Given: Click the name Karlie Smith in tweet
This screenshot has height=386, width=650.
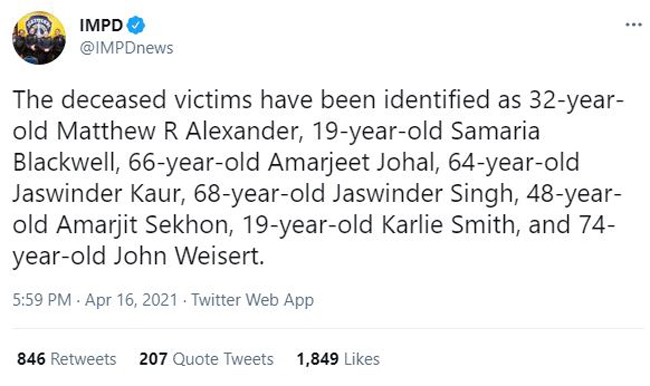Looking at the screenshot, I should (x=448, y=225).
